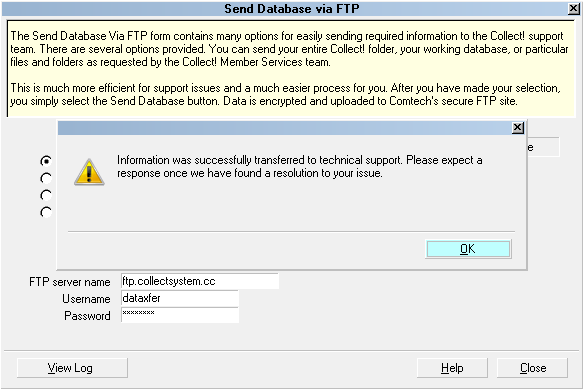Click the FTP server name label
Screen dimensions: 583x389
coord(70,282)
